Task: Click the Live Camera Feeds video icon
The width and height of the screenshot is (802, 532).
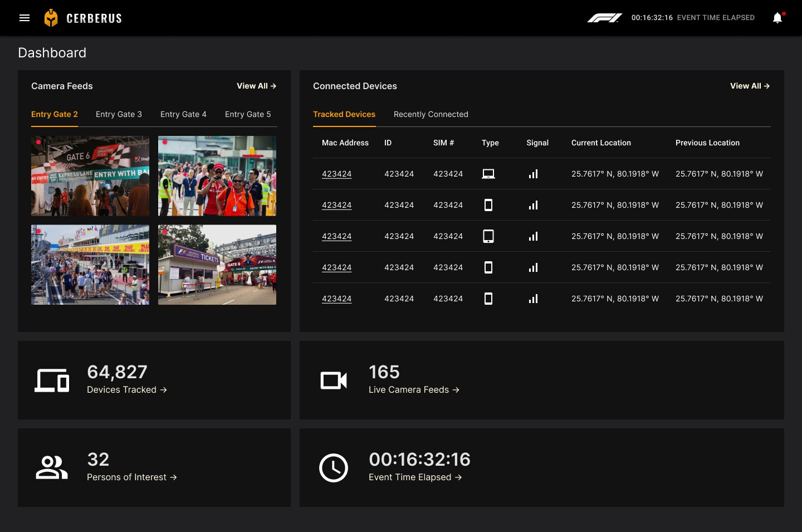Action: click(333, 380)
